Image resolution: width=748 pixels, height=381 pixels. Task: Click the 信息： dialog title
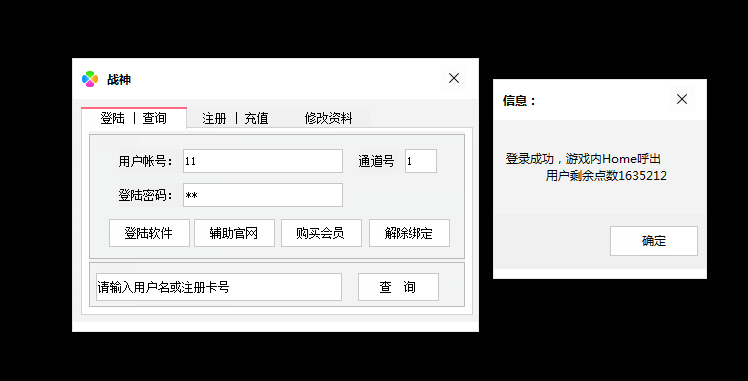(519, 101)
